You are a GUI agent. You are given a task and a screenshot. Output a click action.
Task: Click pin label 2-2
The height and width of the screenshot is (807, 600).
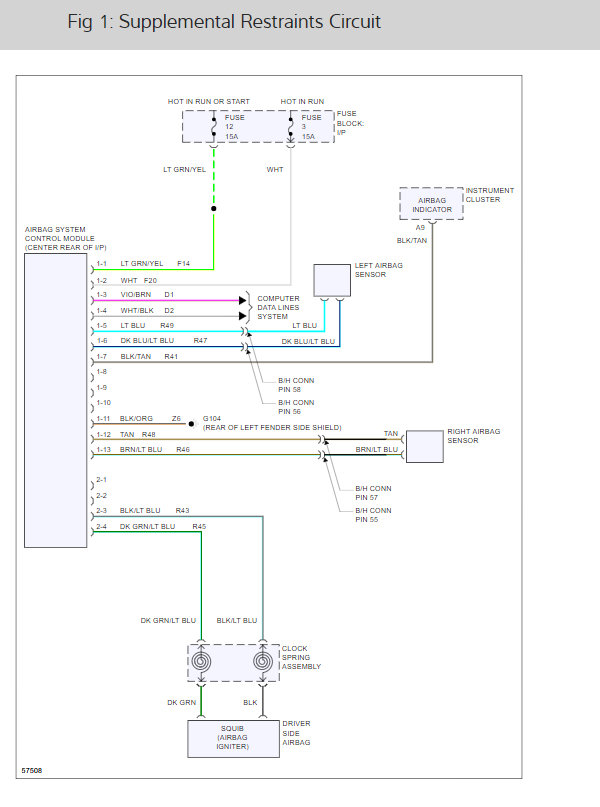[101, 496]
